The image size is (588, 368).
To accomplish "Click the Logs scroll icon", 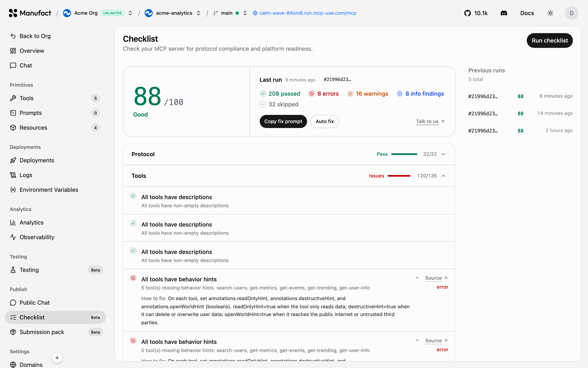I will click(x=13, y=175).
